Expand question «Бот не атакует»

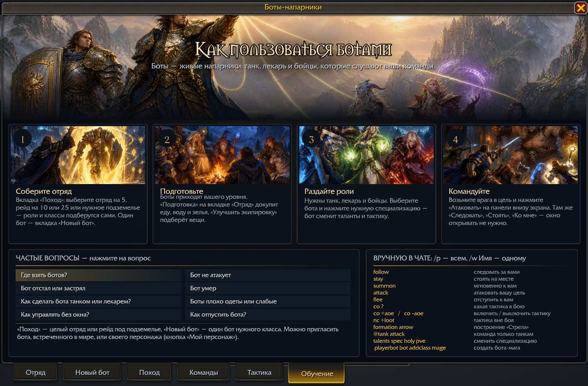pyautogui.click(x=268, y=275)
